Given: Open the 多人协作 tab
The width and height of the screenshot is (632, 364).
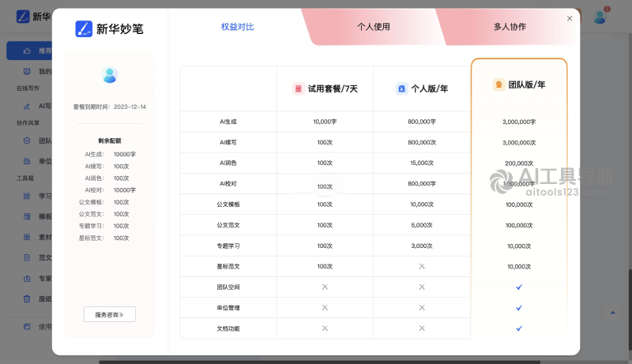Looking at the screenshot, I should [x=510, y=27].
